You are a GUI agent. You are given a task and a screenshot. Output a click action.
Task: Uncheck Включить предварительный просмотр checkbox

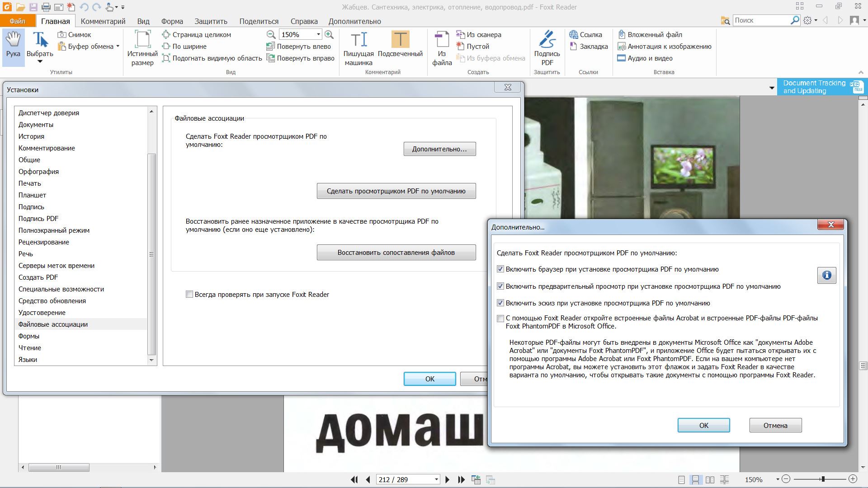click(x=500, y=286)
